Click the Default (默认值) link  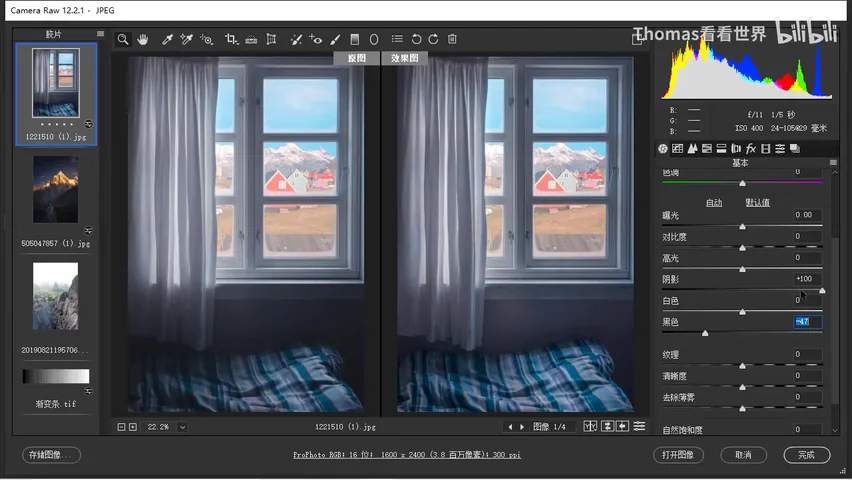tap(757, 203)
